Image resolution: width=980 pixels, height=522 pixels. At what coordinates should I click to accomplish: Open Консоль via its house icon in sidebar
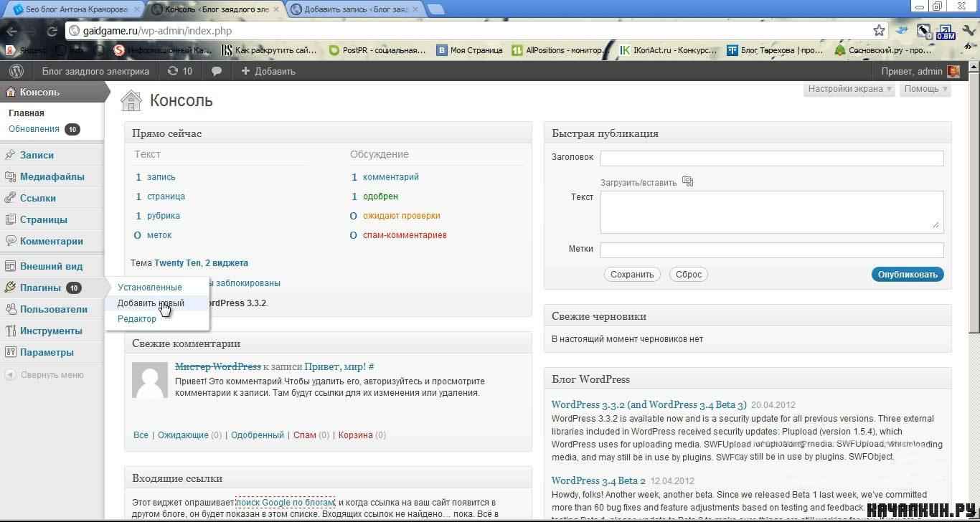[x=10, y=92]
